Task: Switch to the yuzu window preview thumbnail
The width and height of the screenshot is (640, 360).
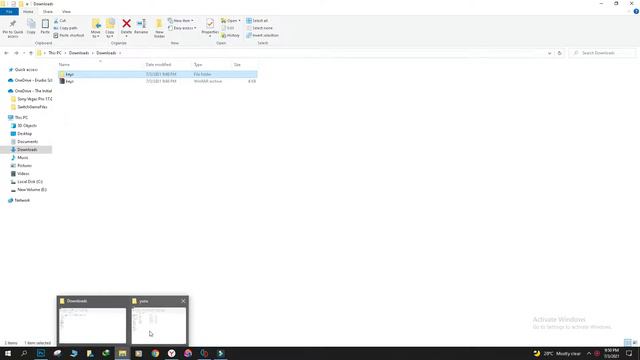Action: 159,326
